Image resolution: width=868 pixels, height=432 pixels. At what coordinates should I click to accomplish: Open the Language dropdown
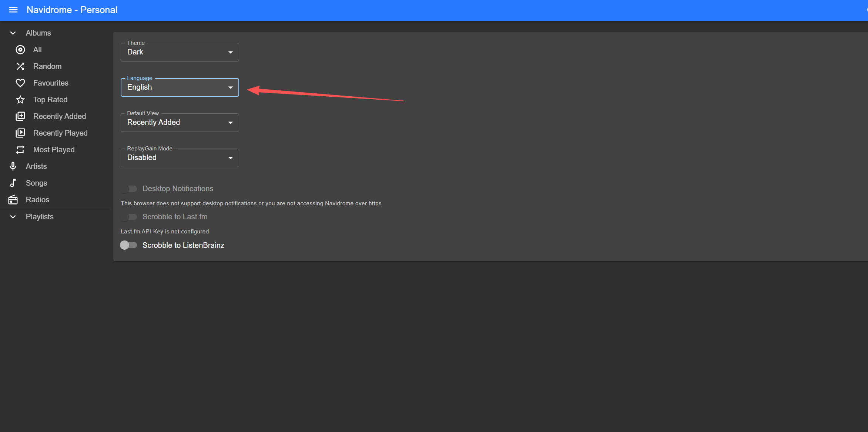(x=180, y=87)
